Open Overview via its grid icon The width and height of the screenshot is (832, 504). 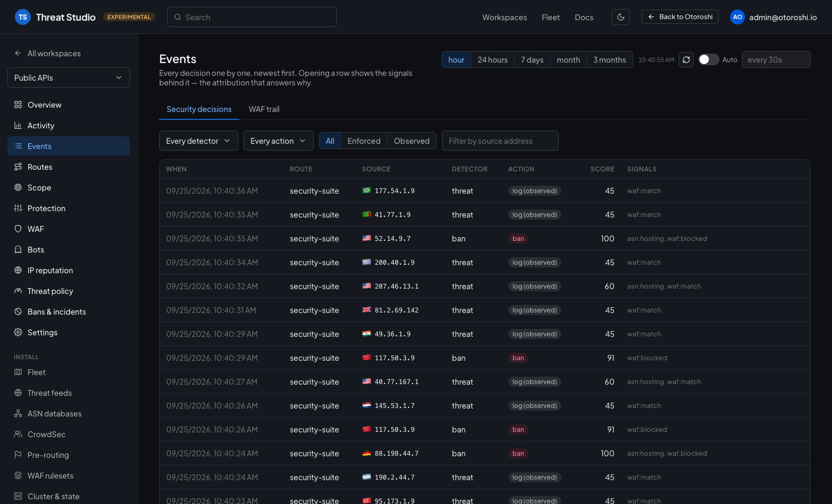point(18,105)
